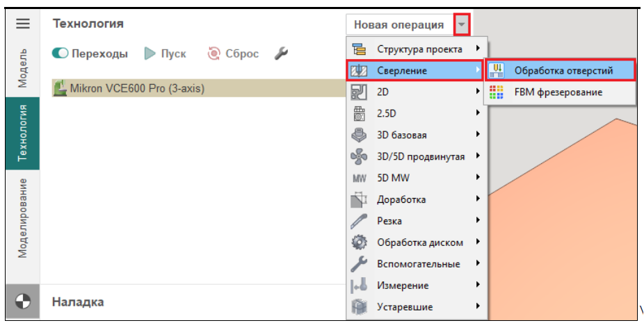Select the Mikron VCE600 Pro machine item
644x323 pixels.
click(x=137, y=88)
